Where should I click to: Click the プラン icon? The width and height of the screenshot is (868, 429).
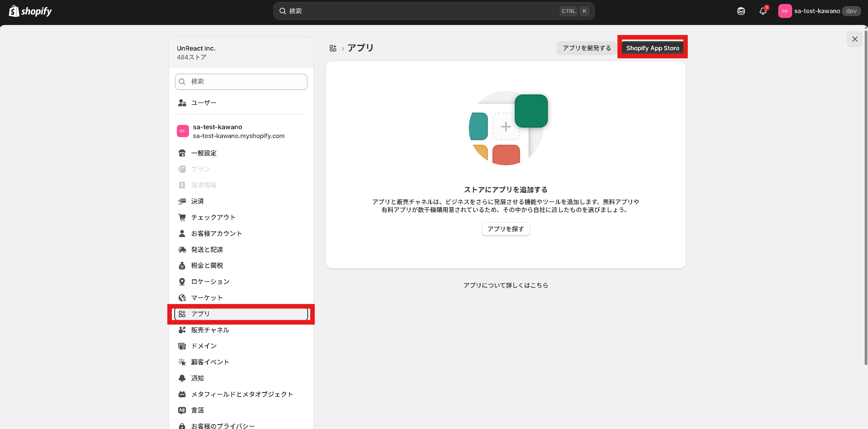coord(182,169)
